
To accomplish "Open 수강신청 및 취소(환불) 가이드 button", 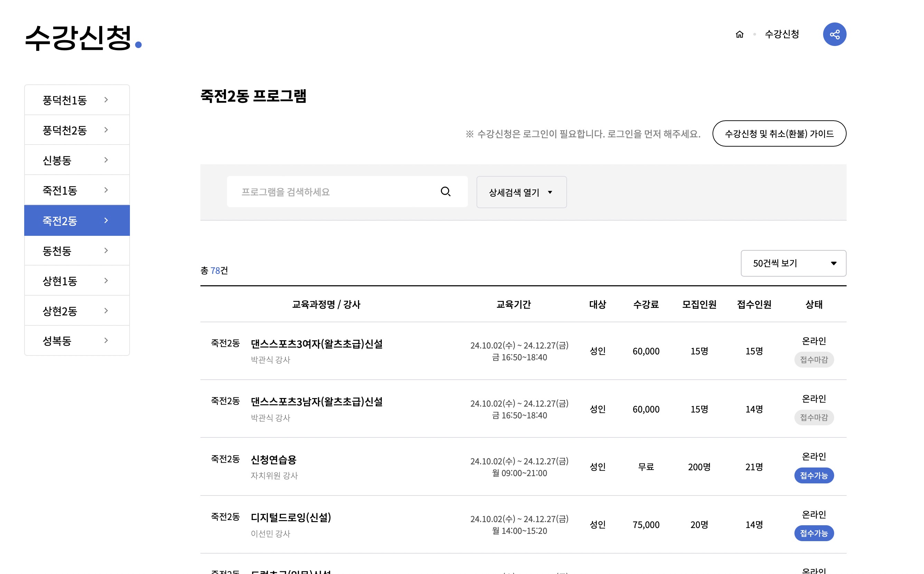I will 779,133.
